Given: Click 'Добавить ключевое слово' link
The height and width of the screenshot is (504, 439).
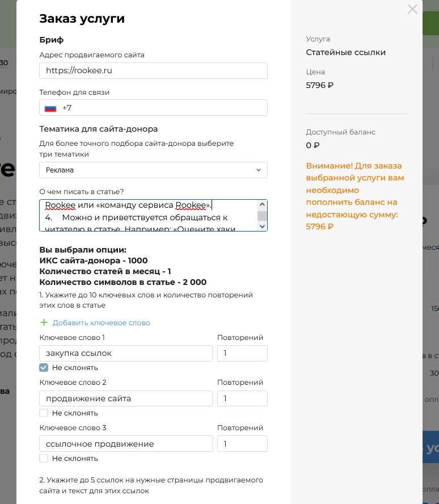Looking at the screenshot, I should click(x=101, y=322).
